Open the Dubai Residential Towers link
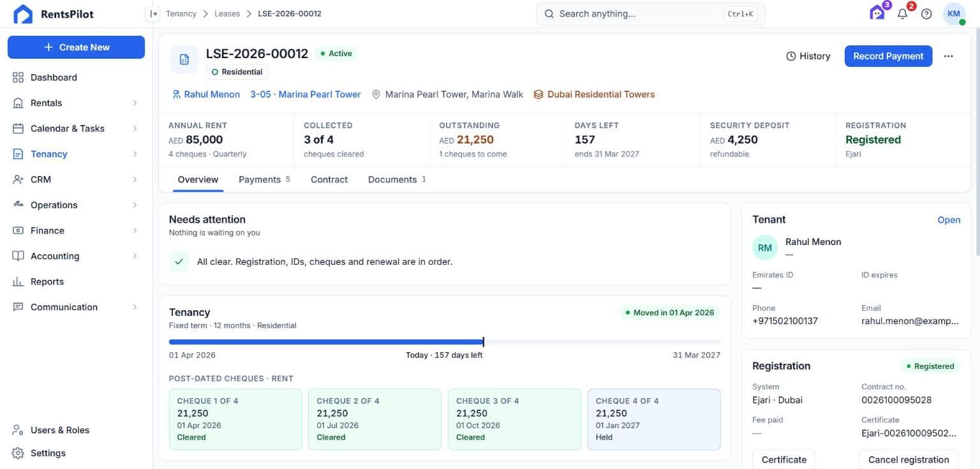980x469 pixels. pyautogui.click(x=594, y=94)
